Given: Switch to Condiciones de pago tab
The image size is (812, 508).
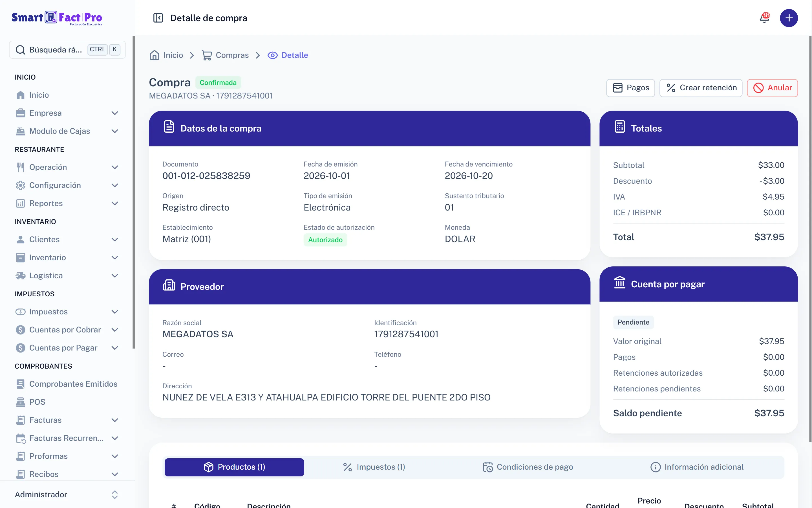Looking at the screenshot, I should (x=528, y=467).
